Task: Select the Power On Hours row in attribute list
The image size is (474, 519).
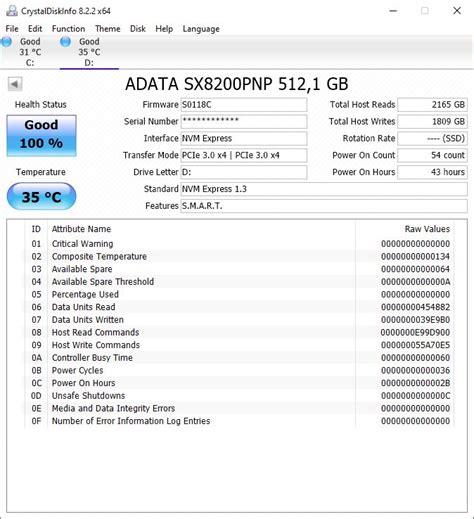Action: pos(239,383)
